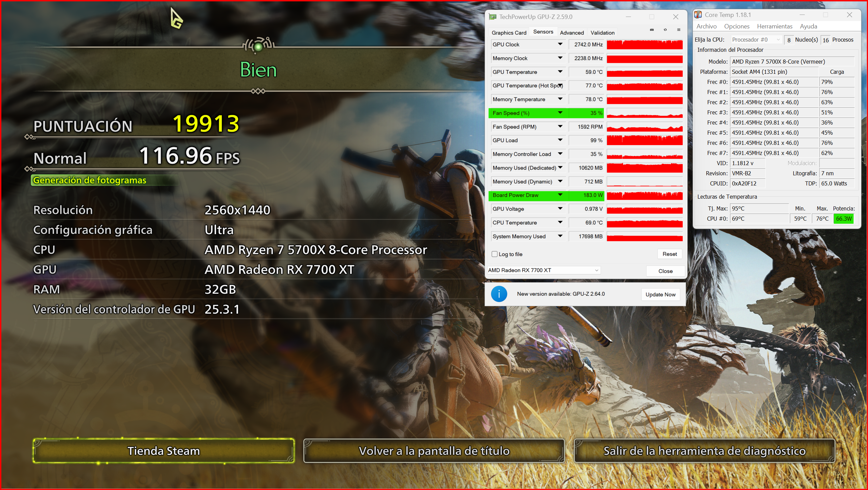Viewport: 868px width, 490px height.
Task: Open the Fan Speed (%) sensor dropdown arrow
Action: click(x=560, y=113)
